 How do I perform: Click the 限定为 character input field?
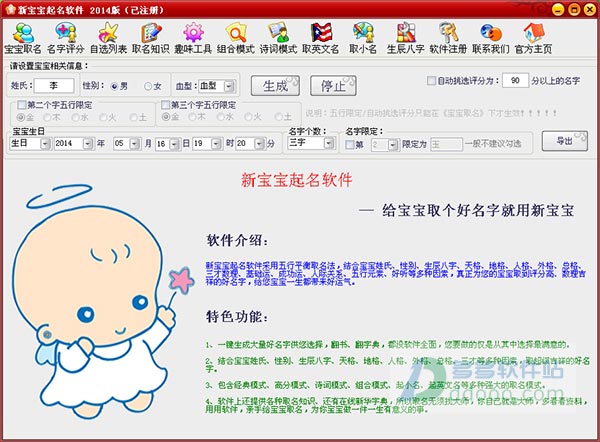(446, 145)
